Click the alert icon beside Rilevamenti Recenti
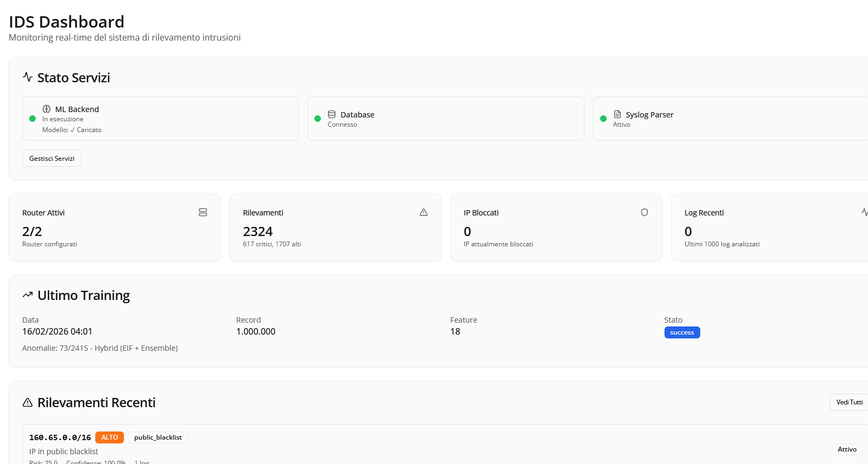868x464 pixels. click(x=28, y=402)
